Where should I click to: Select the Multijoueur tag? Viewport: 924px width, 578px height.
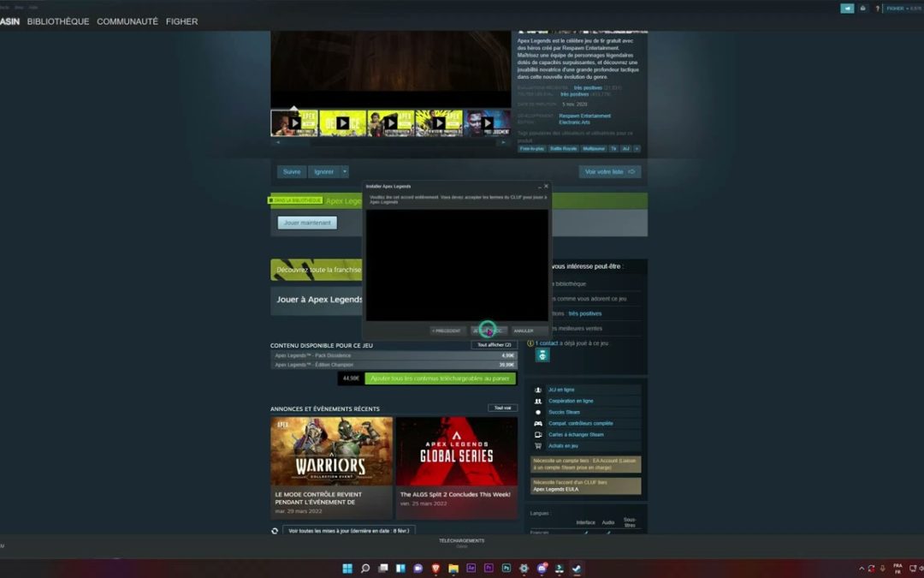(x=594, y=149)
